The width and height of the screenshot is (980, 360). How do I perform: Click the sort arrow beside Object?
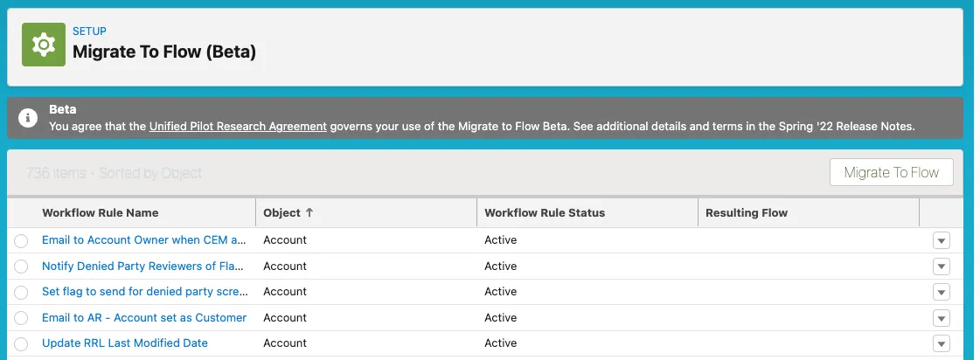309,212
